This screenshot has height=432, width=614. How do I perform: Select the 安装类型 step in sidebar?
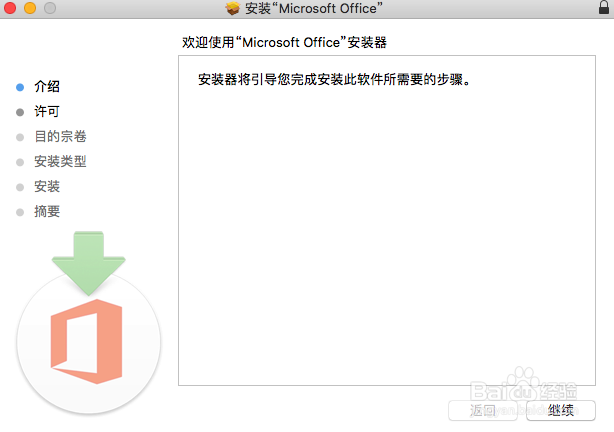[60, 161]
